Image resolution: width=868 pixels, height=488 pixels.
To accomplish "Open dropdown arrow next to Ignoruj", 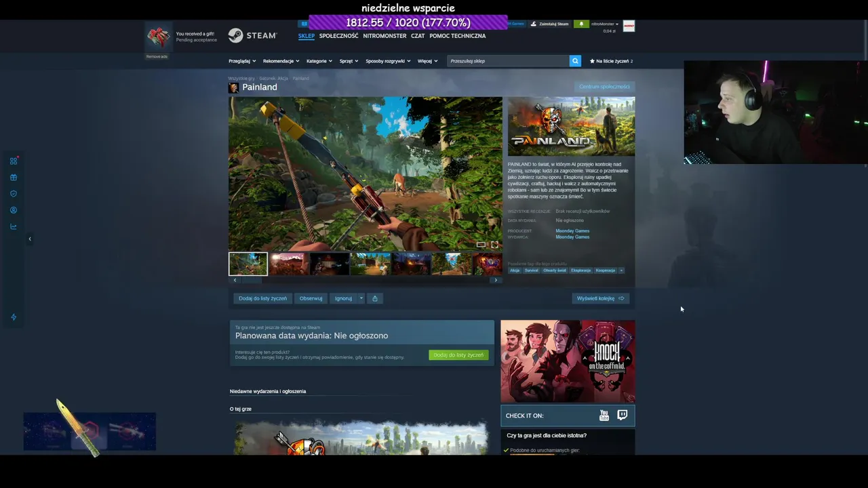I will point(361,298).
